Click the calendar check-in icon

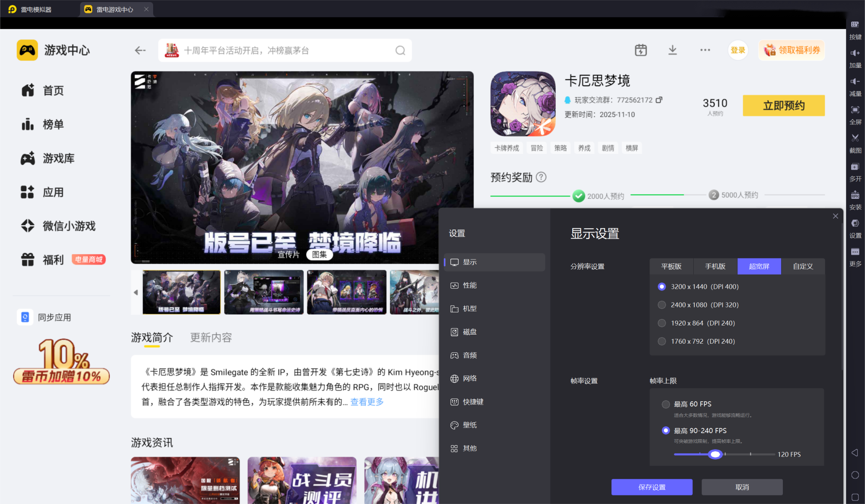click(x=641, y=50)
